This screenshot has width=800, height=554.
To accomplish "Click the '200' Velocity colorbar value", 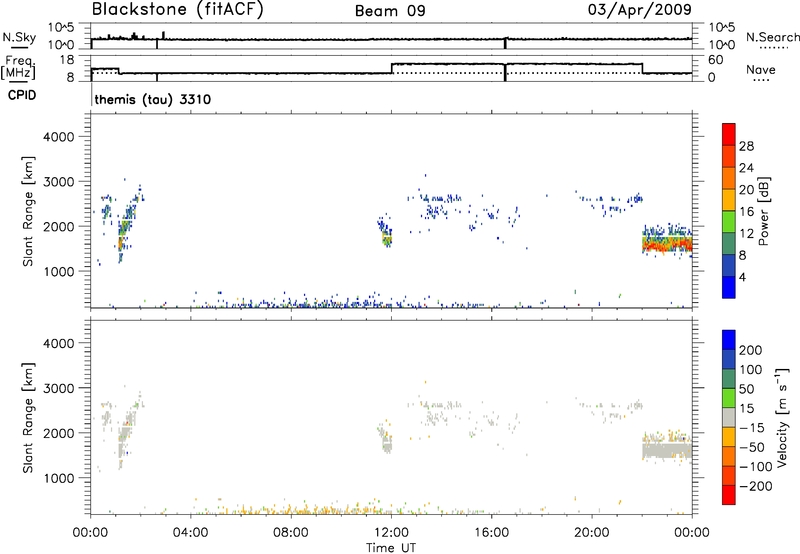I will point(751,350).
